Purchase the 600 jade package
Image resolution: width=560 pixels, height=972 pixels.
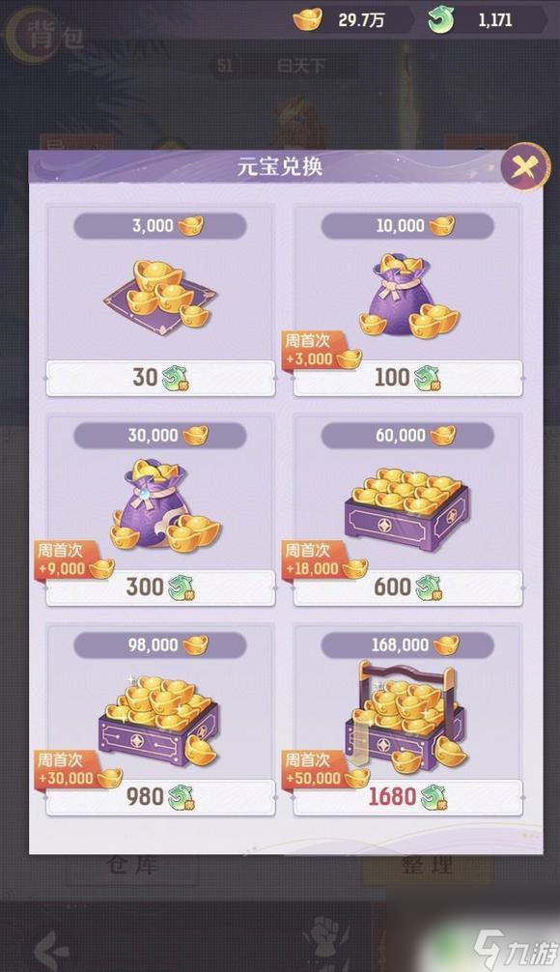407,587
